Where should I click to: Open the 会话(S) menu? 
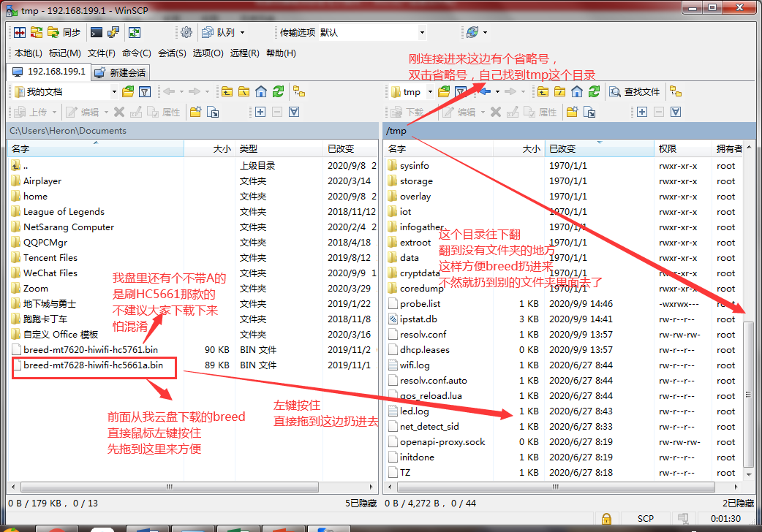pyautogui.click(x=172, y=53)
